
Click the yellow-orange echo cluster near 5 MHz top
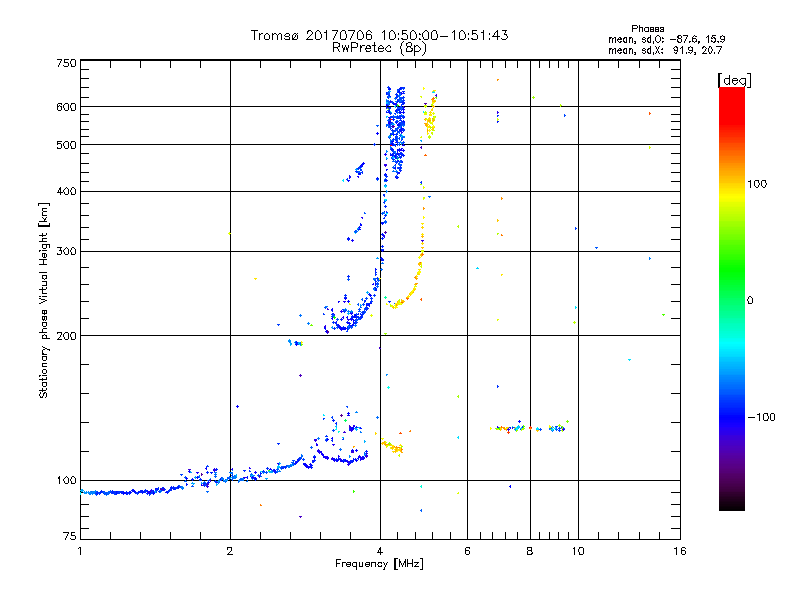pos(430,115)
